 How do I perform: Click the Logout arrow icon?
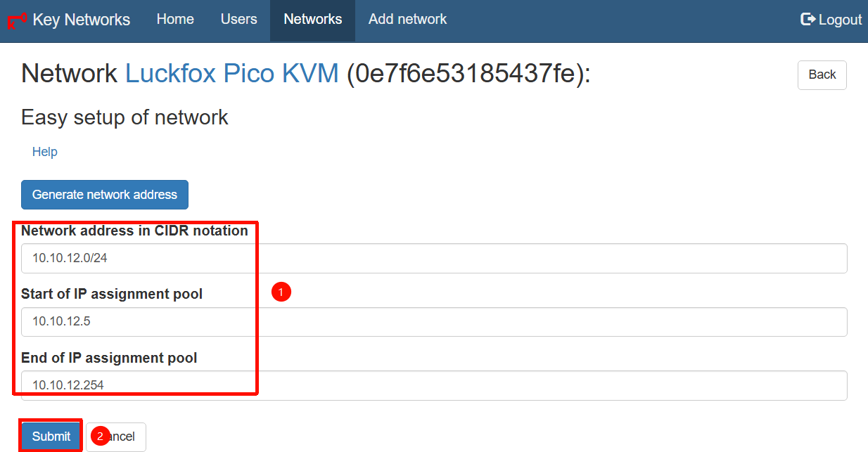(808, 20)
